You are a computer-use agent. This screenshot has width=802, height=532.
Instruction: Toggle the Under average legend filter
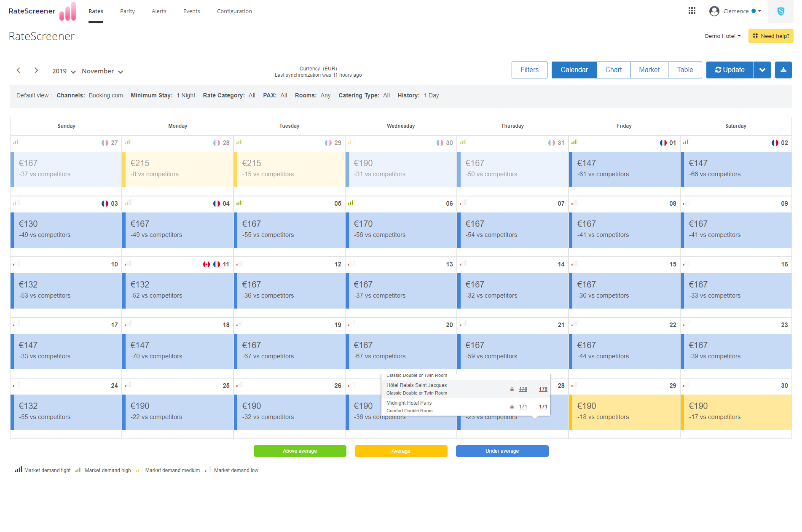(502, 451)
